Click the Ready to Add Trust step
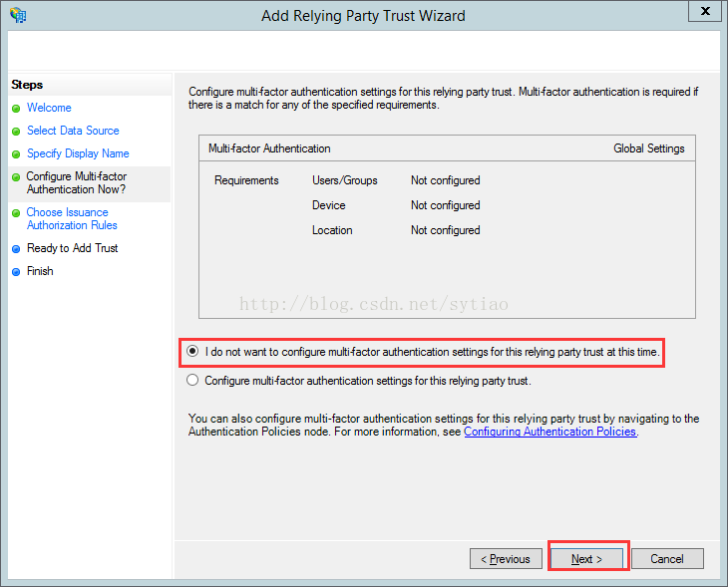Screen dimensions: 728x587 [x=73, y=248]
